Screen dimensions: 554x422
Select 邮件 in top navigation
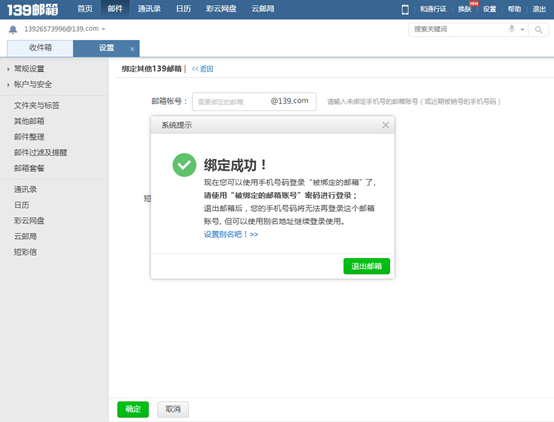(115, 9)
